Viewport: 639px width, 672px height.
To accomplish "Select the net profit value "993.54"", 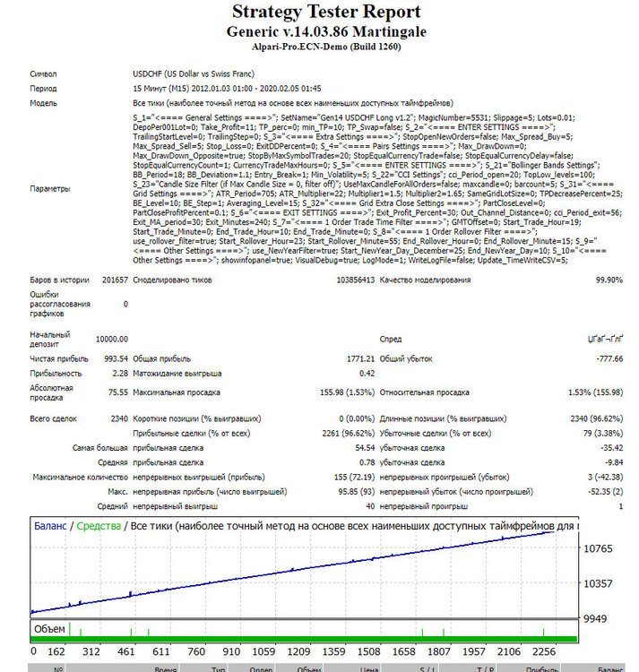I will pyautogui.click(x=117, y=358).
